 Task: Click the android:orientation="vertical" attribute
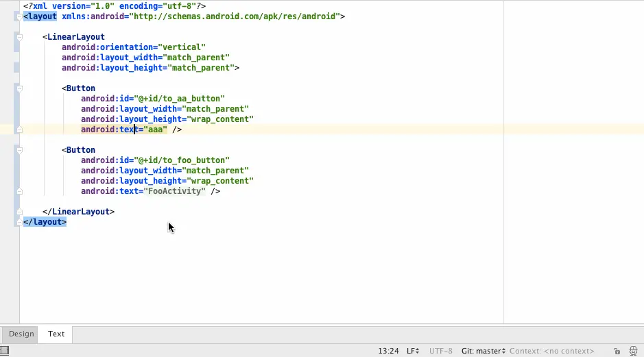134,47
